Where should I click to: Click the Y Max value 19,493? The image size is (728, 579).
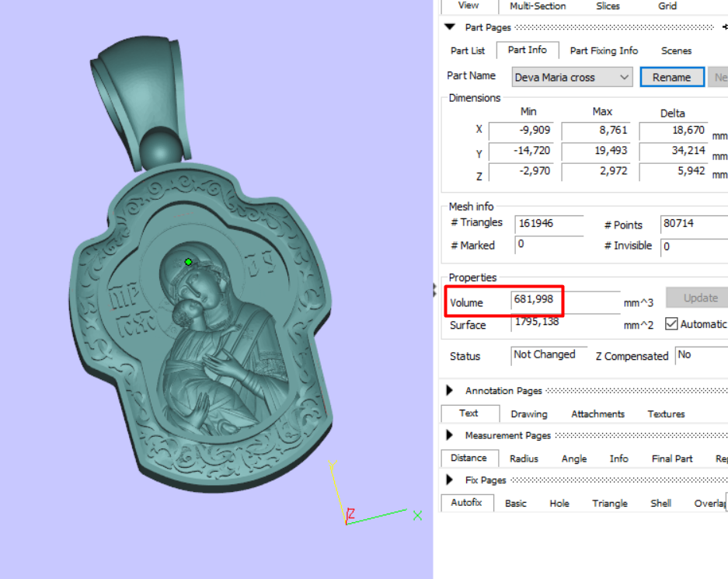(x=596, y=151)
